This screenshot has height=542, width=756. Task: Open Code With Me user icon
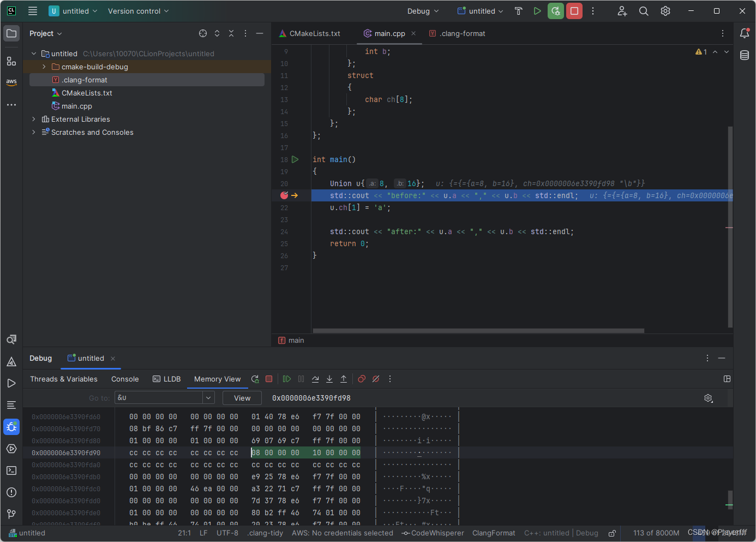[x=622, y=11]
